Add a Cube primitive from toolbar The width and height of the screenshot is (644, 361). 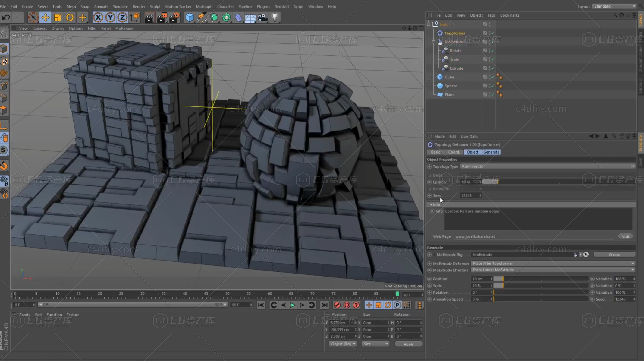(x=190, y=17)
